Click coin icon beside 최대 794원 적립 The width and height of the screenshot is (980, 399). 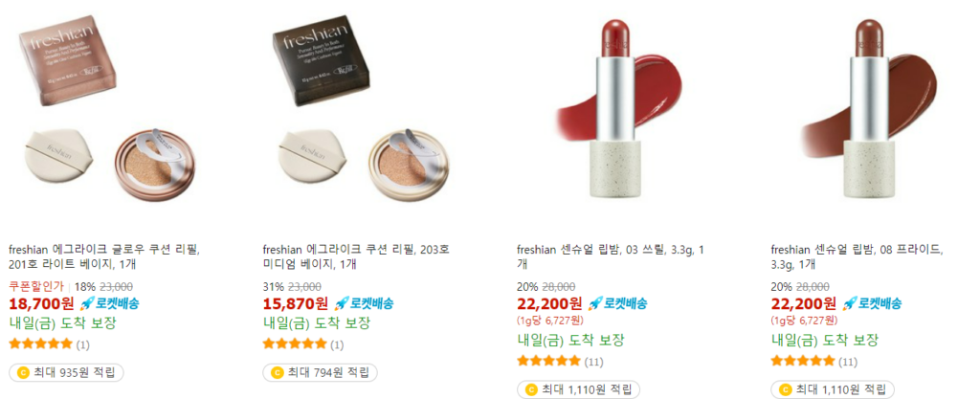click(277, 373)
